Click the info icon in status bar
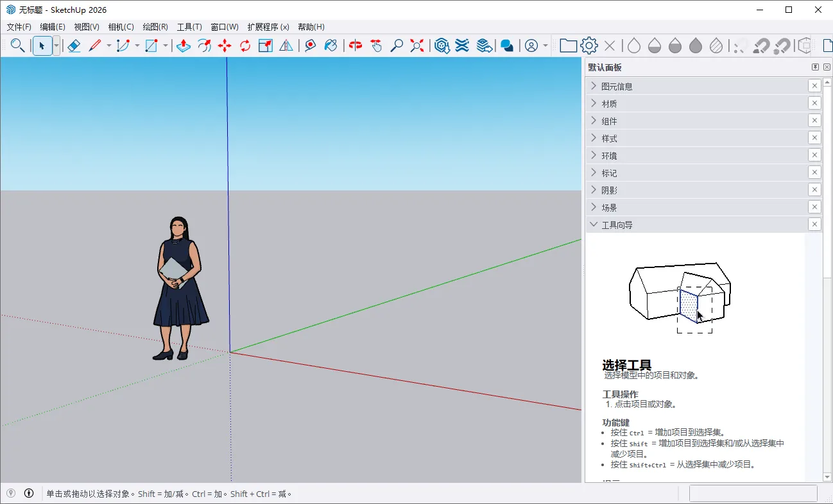 29,493
